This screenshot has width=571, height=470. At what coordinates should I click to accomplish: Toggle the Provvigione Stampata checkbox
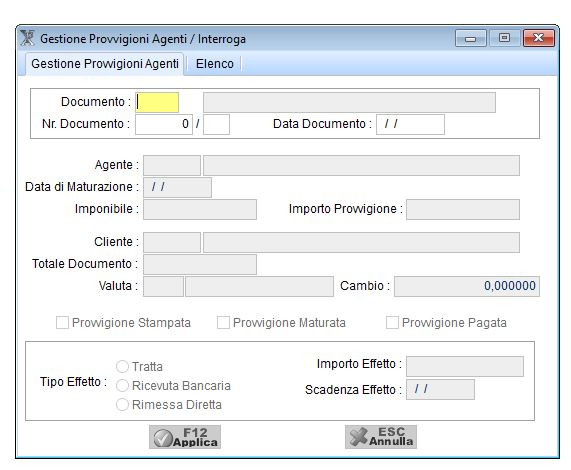[62, 323]
